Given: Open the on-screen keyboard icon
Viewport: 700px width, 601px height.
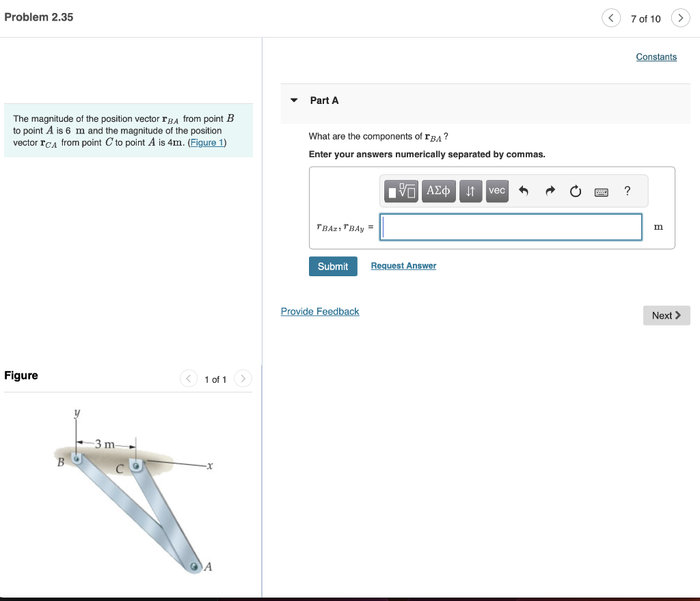Looking at the screenshot, I should [x=601, y=191].
